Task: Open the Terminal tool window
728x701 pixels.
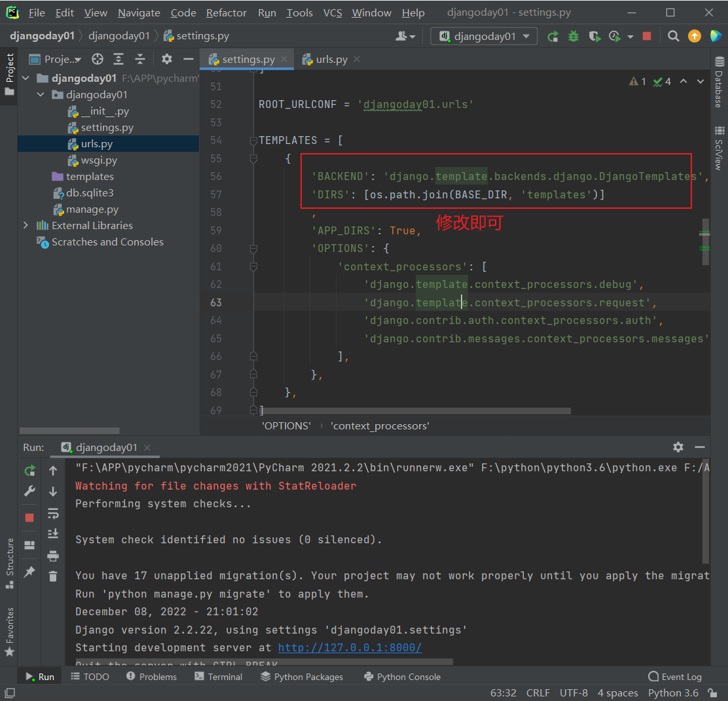Action: [219, 677]
